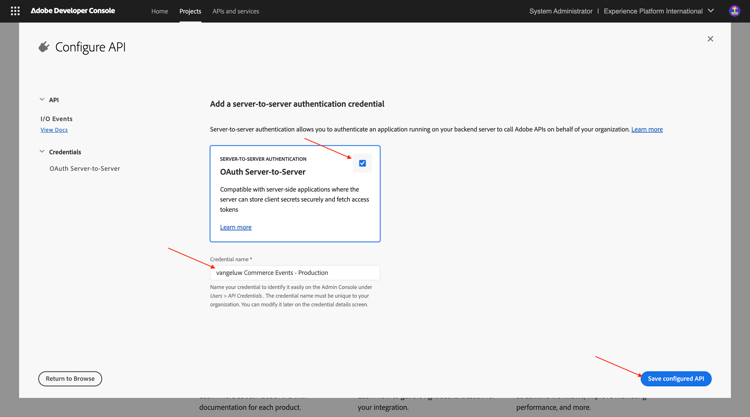This screenshot has height=417, width=750.
Task: Click the Adobe Developer Console title
Action: 73,11
